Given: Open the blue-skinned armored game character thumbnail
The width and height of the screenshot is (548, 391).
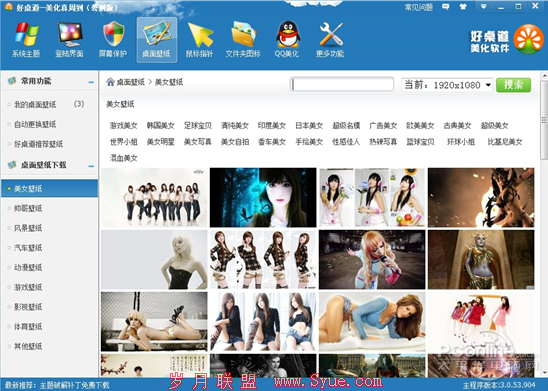Looking at the screenshot, I should (481, 260).
